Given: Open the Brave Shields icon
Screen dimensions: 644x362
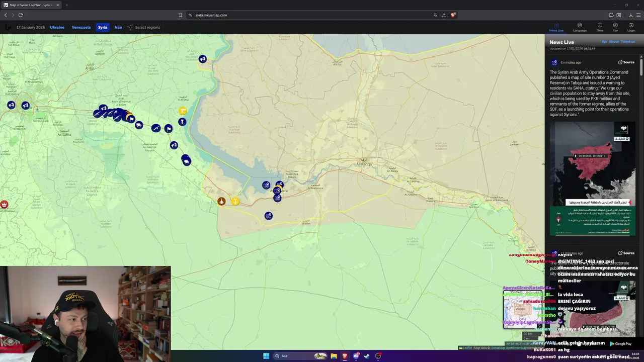Looking at the screenshot, I should (453, 15).
